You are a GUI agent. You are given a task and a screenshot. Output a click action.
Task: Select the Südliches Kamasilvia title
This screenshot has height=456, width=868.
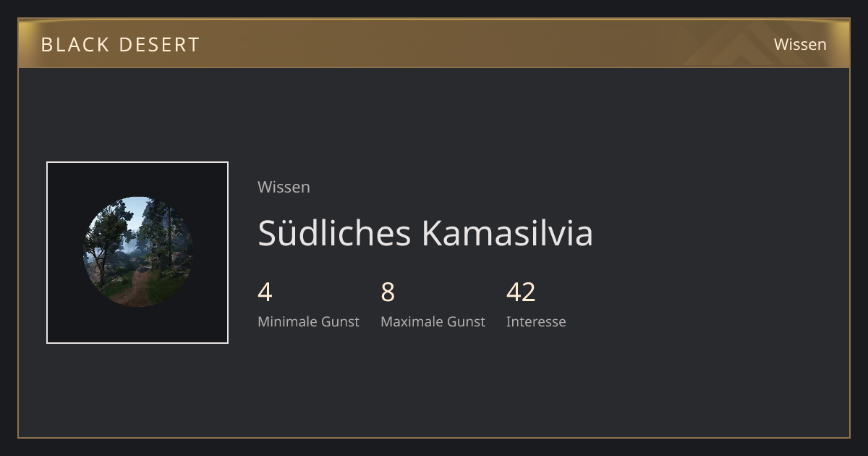425,232
